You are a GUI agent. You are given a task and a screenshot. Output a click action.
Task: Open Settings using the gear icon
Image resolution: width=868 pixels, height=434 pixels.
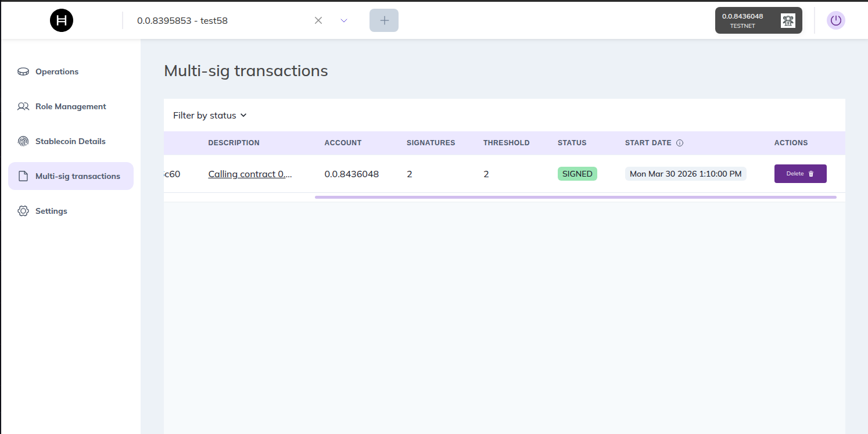23,211
